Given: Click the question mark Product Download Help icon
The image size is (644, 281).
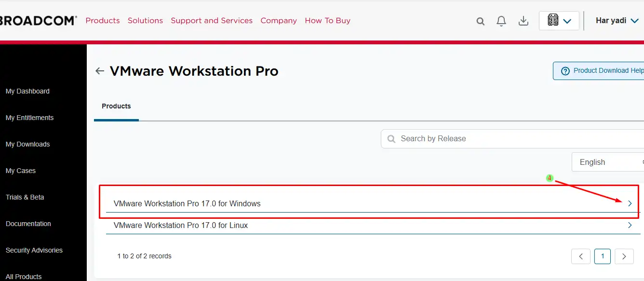Looking at the screenshot, I should (x=565, y=71).
